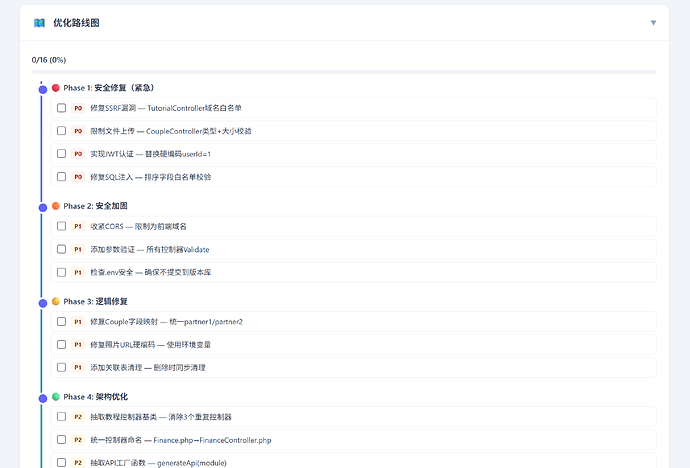Select the Phase 4 timeline marker
Viewport: 690px width, 468px height.
pyautogui.click(x=43, y=399)
